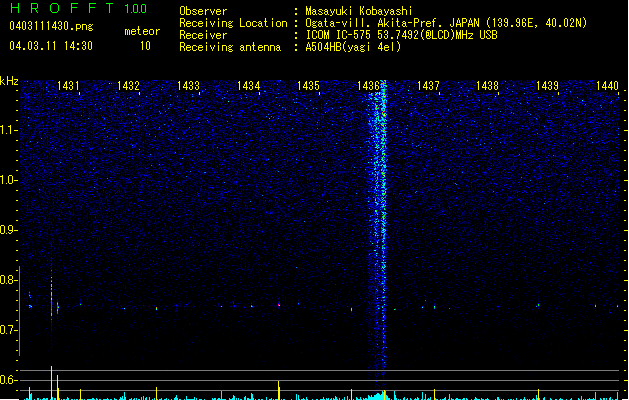The width and height of the screenshot is (629, 400).
Task: Click the Observer name Masayuki Kobayashi
Action: 359,11
